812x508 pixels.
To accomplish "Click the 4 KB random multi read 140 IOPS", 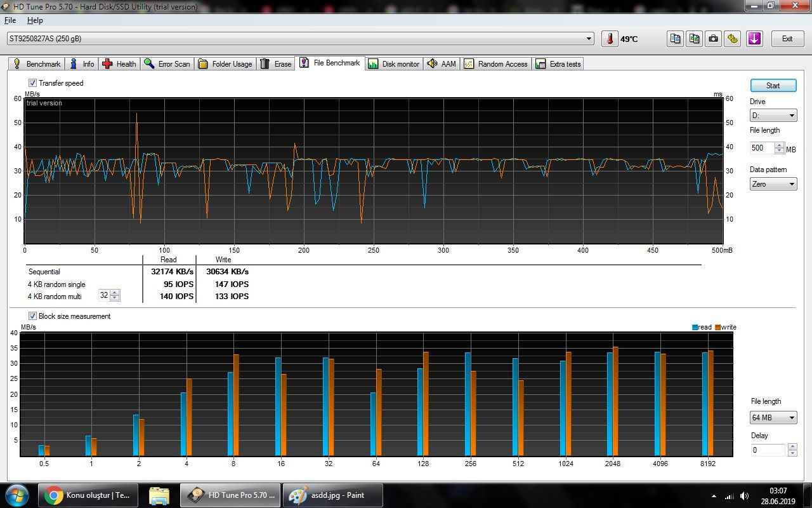I will click(x=176, y=297).
